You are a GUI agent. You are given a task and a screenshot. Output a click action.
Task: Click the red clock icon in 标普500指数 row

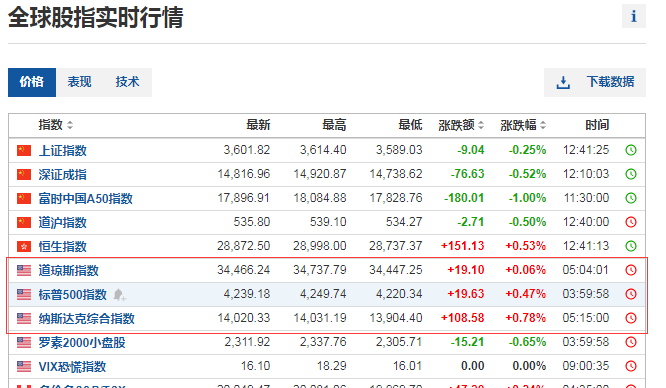pyautogui.click(x=631, y=294)
